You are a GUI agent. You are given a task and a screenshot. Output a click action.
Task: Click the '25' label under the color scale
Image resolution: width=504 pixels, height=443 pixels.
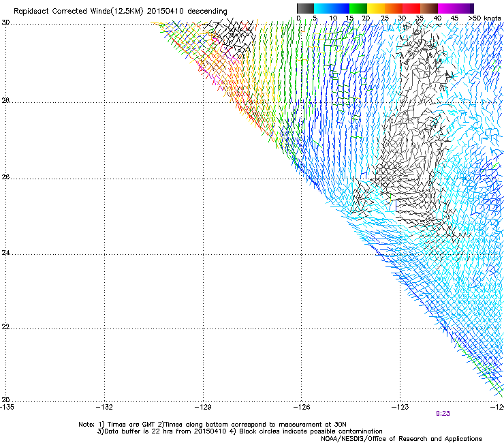[385, 18]
